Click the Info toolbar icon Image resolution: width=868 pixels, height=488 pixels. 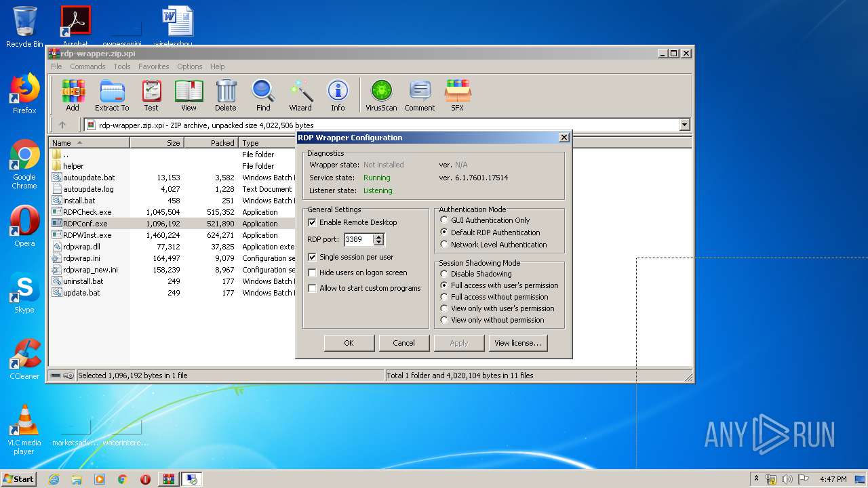click(x=338, y=96)
